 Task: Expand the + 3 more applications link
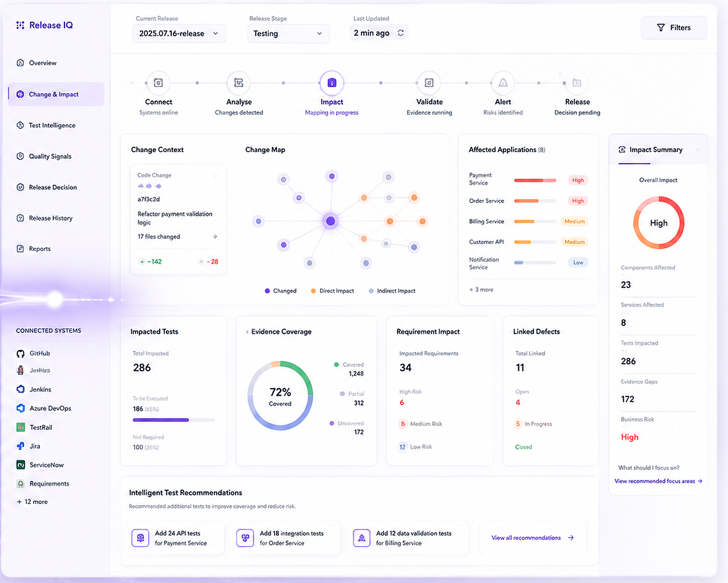481,290
